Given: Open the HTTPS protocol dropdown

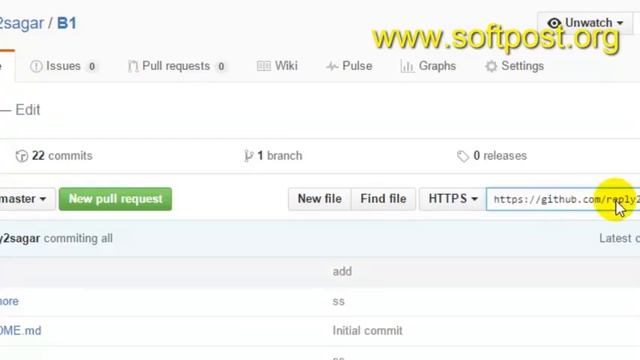Looking at the screenshot, I should pos(453,199).
